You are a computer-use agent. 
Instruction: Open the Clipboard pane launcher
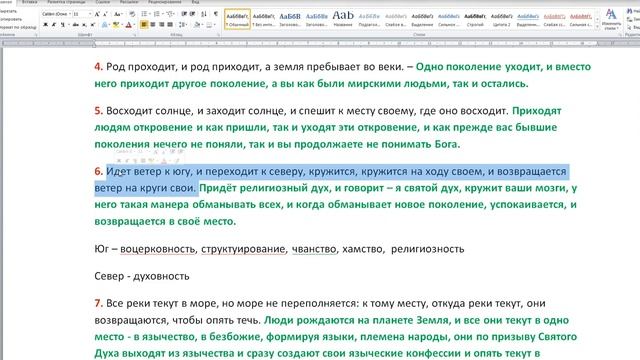[36, 35]
